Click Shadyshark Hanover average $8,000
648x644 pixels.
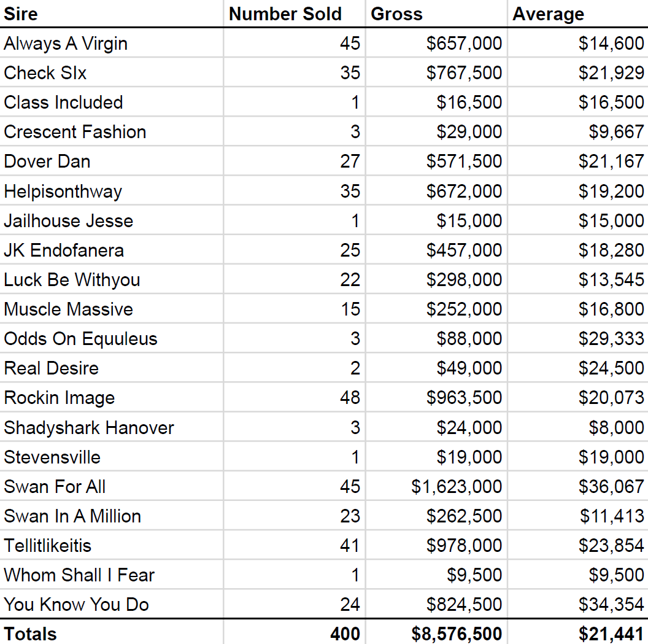(578, 427)
